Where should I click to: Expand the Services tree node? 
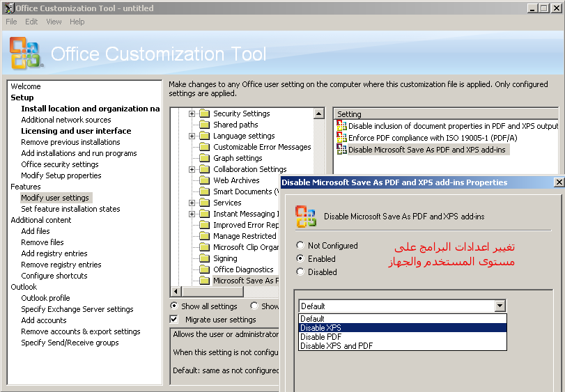[192, 203]
